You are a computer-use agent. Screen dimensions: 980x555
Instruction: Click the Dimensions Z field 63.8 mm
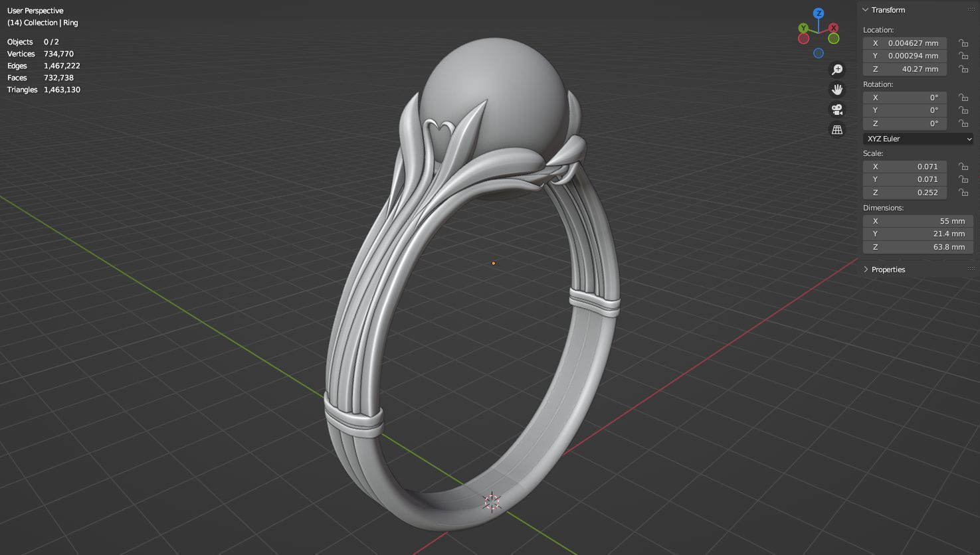[918, 247]
